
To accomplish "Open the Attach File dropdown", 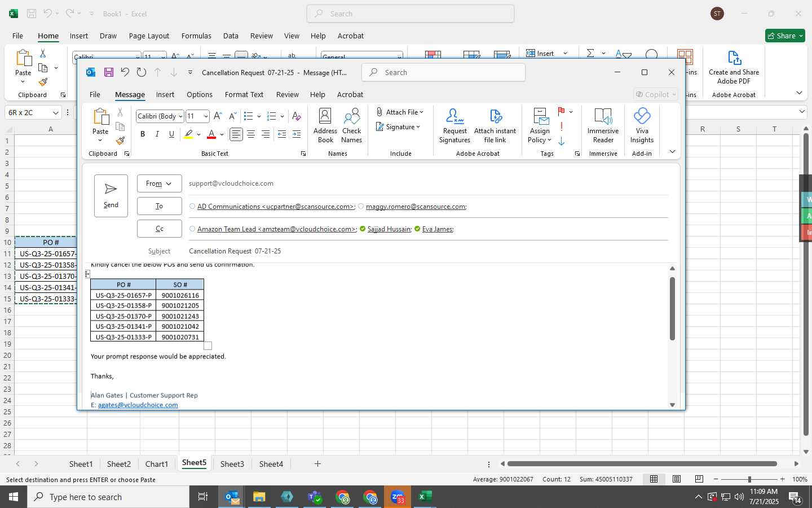I will pyautogui.click(x=400, y=112).
